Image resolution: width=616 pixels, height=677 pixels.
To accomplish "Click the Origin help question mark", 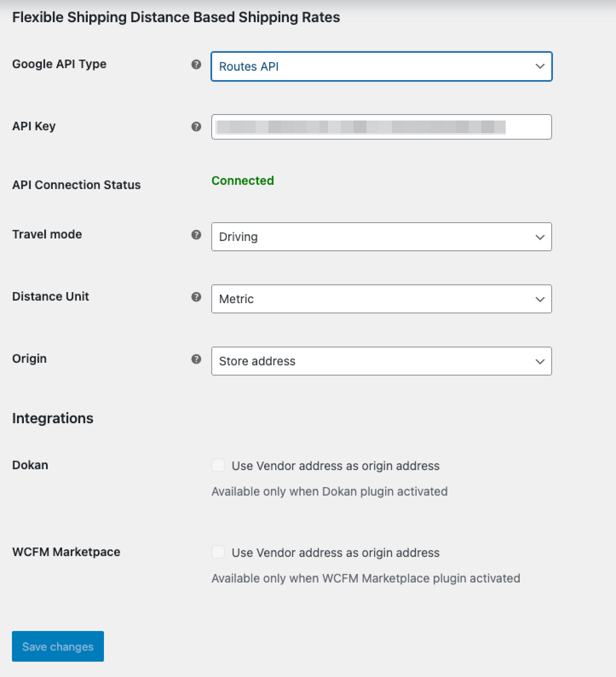I will point(196,359).
